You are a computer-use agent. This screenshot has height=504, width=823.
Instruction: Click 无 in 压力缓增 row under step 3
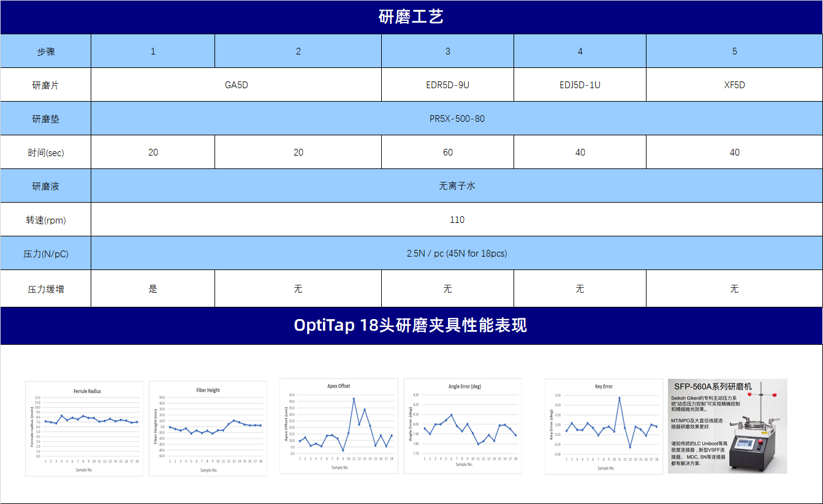448,288
